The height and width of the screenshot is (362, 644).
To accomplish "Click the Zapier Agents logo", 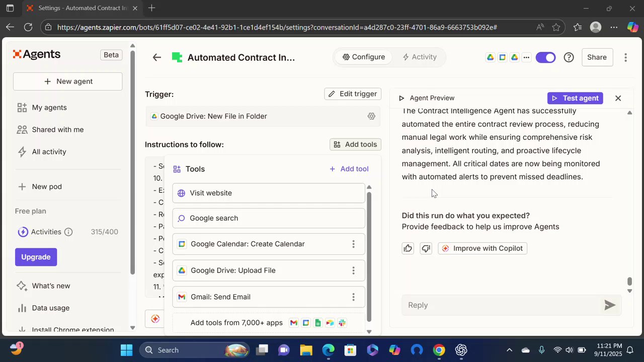I will point(37,54).
